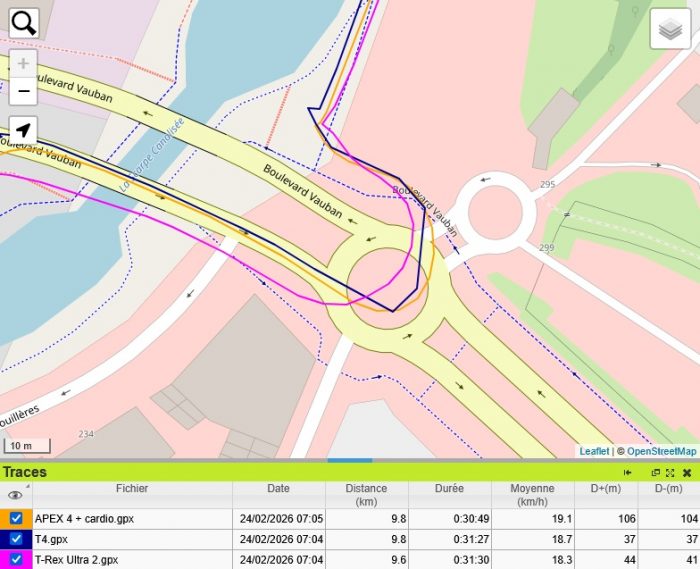Toggle all traces visibility with eye icon
The height and width of the screenshot is (569, 700).
pos(15,494)
